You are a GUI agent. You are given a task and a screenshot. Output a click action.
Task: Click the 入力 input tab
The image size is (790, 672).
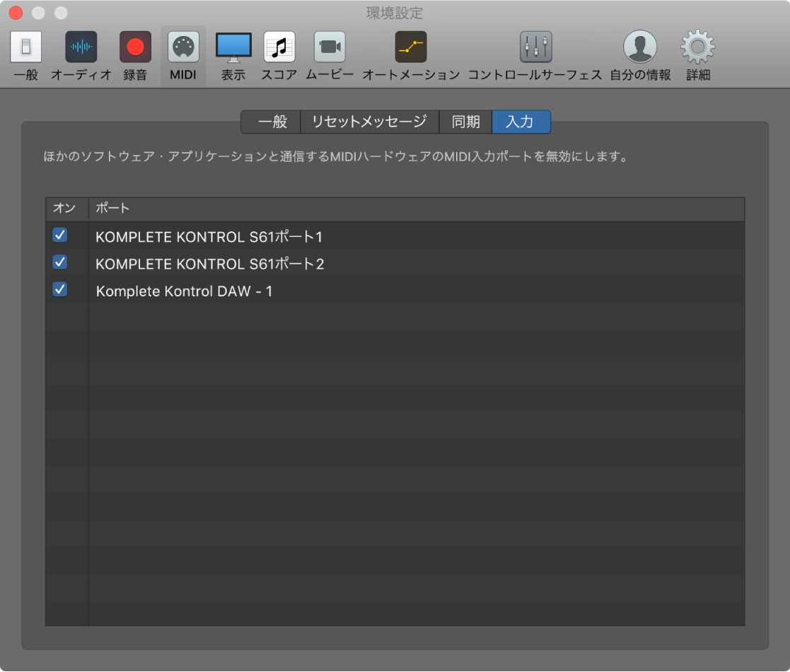point(521,122)
